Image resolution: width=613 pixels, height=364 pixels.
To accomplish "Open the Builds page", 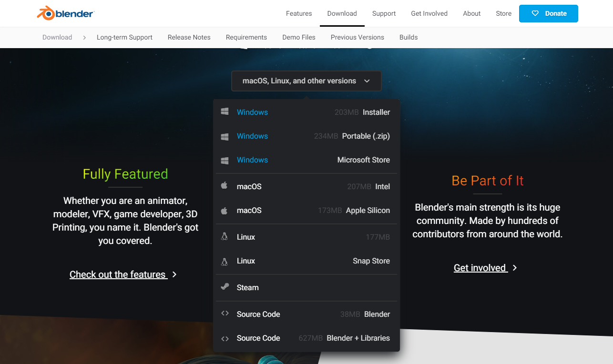I will click(x=409, y=37).
